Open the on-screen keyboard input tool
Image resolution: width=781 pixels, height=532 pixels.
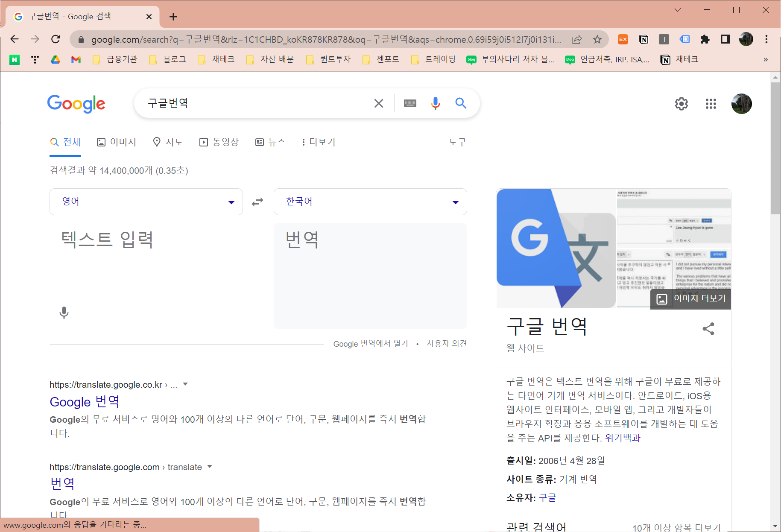pyautogui.click(x=410, y=103)
